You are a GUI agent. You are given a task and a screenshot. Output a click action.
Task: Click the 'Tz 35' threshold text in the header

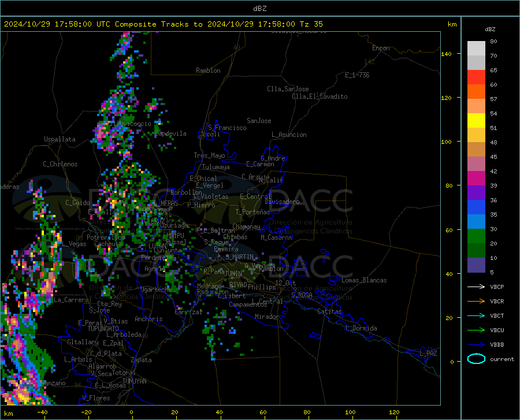click(x=311, y=24)
